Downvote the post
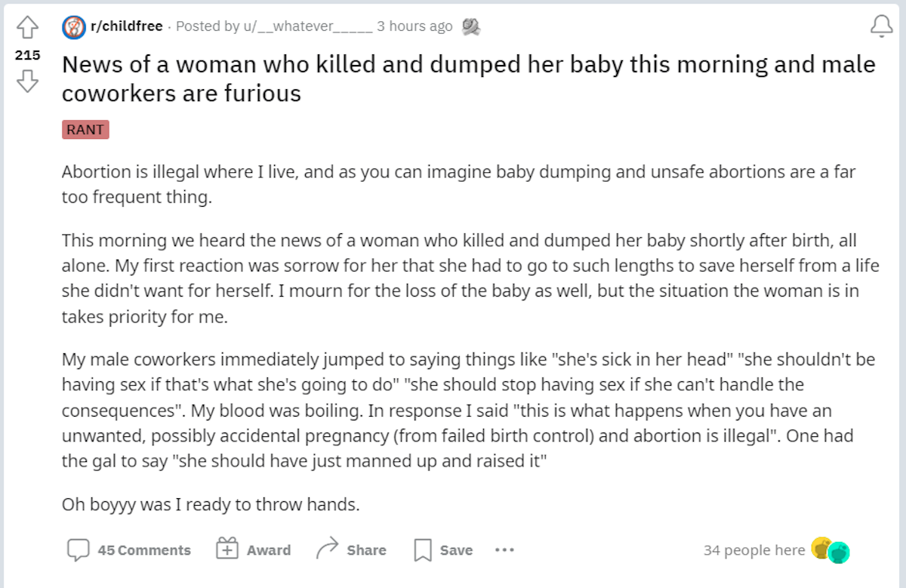This screenshot has height=588, width=906. click(x=27, y=80)
